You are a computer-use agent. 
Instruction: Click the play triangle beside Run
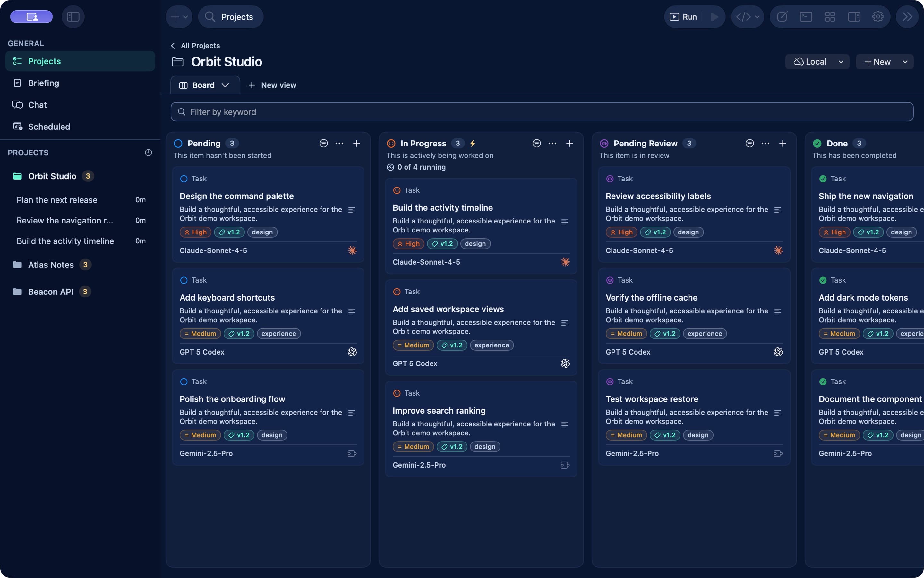pos(714,17)
